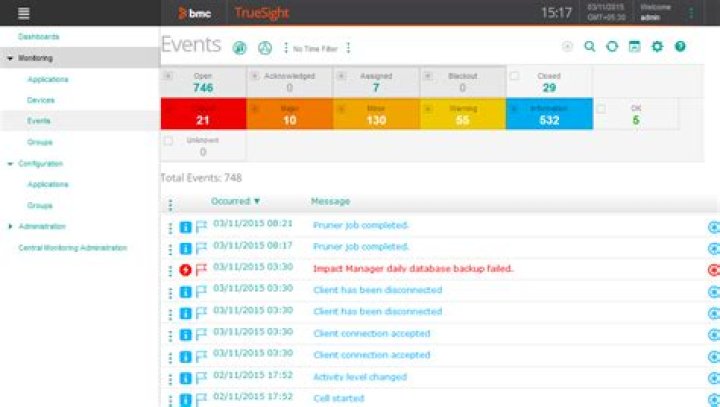
Task: Toggle the Assigned status filter checkbox
Action: pos(341,76)
